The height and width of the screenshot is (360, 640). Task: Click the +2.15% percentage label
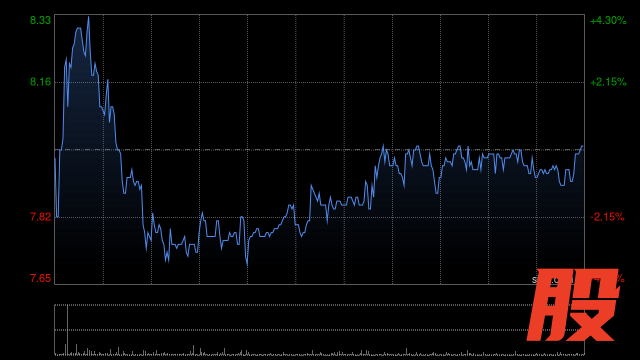tap(608, 82)
